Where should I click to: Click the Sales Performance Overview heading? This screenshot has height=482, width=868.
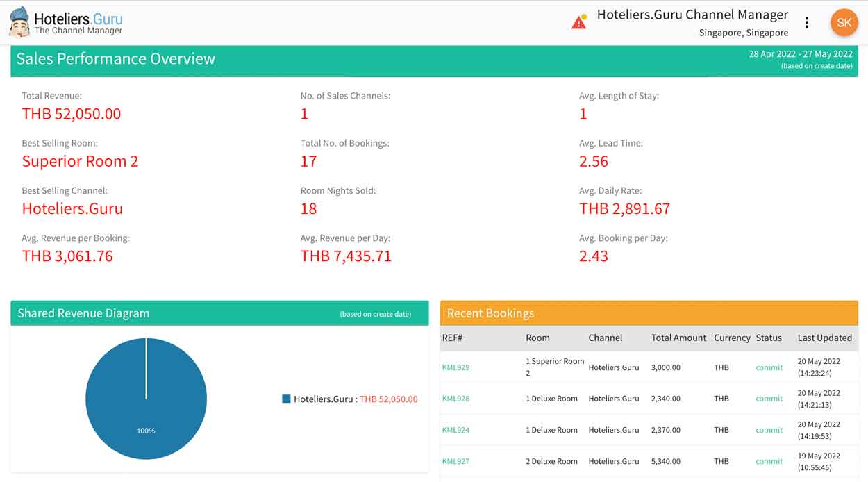click(x=116, y=59)
